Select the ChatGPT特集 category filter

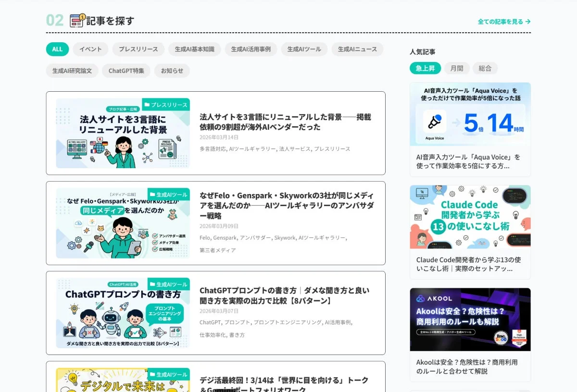click(126, 71)
